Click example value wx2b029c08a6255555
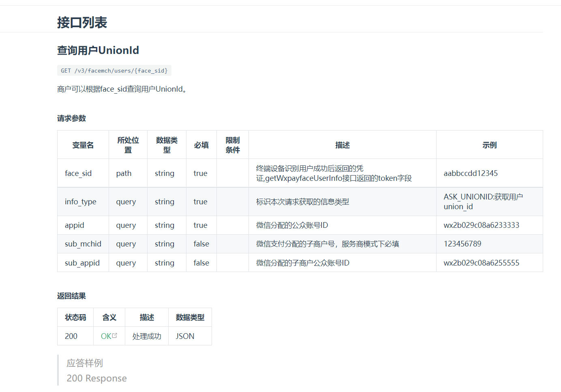The height and width of the screenshot is (392, 561). [482, 263]
